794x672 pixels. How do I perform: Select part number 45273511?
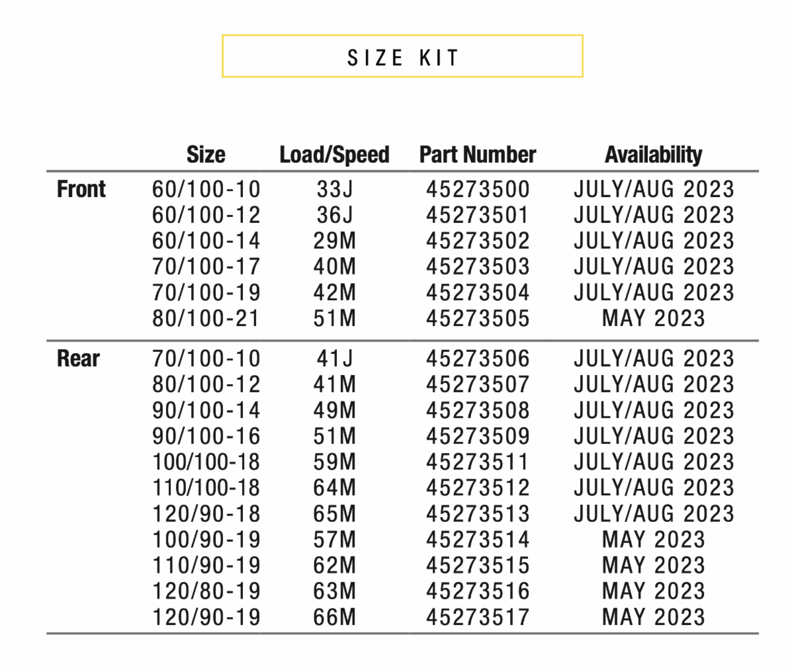[478, 462]
